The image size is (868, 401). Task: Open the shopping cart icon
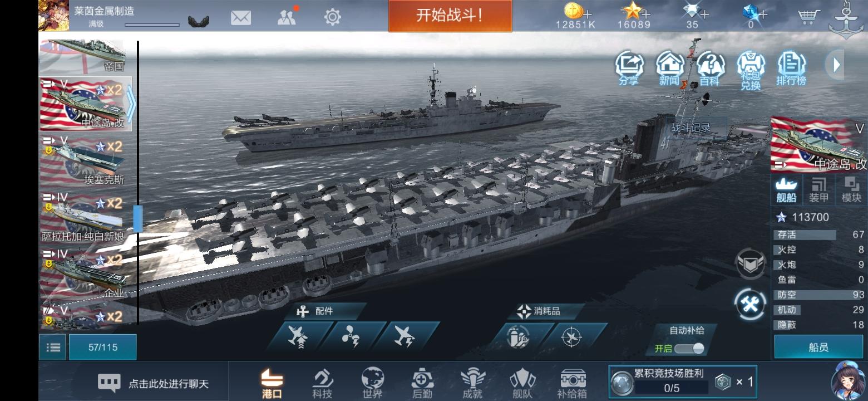point(808,17)
